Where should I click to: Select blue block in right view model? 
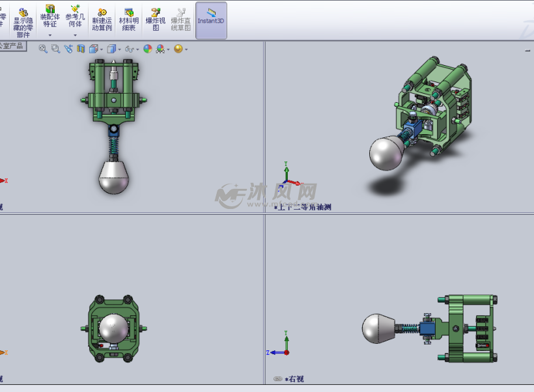[427, 329]
